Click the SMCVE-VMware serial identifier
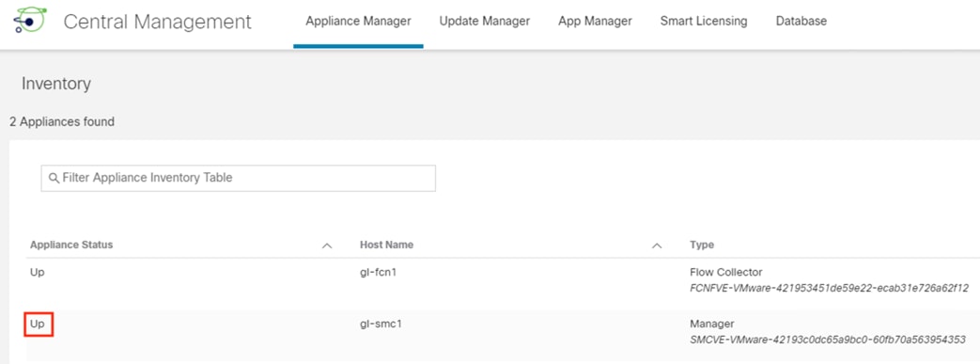Image resolution: width=980 pixels, height=364 pixels. coord(828,340)
